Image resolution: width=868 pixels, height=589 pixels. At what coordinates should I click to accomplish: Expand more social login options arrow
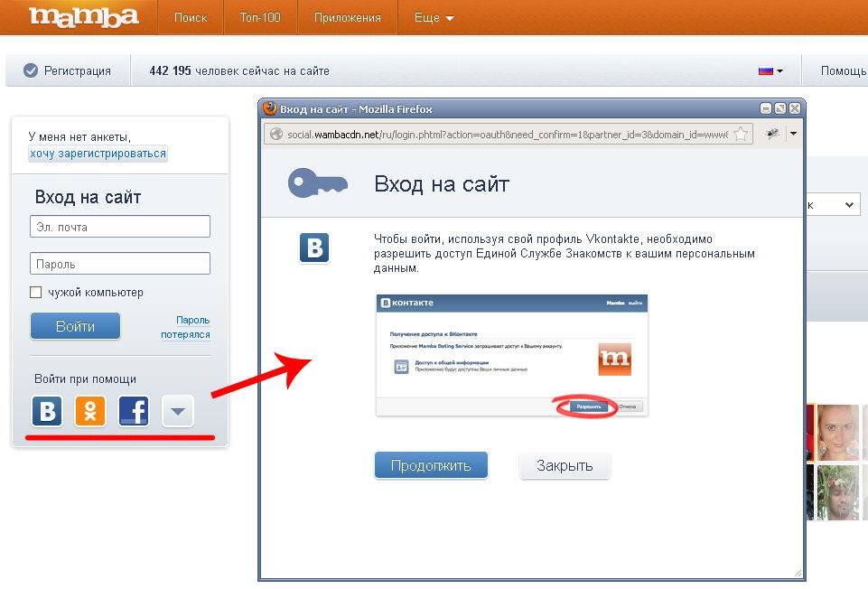click(x=177, y=412)
